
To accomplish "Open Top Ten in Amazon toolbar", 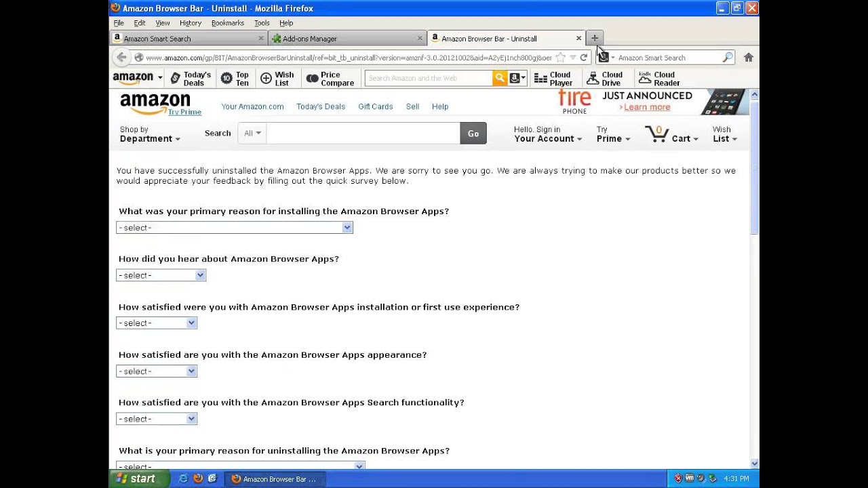I will pos(235,79).
